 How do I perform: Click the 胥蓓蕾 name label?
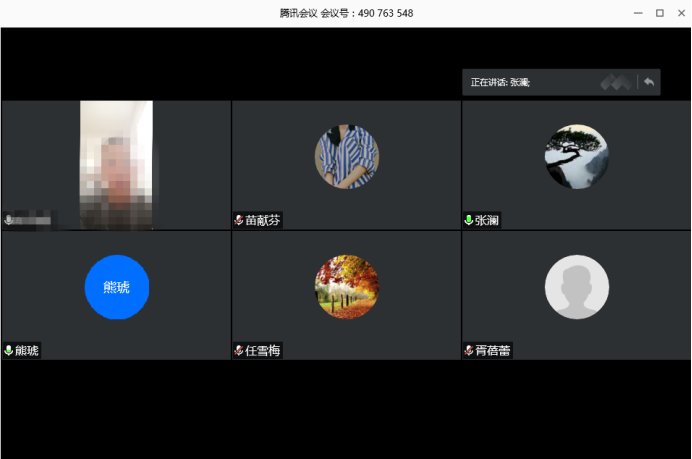coord(493,350)
